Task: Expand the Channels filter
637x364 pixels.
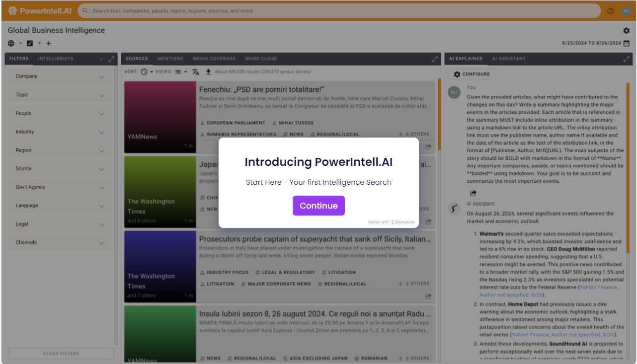Action: point(60,242)
